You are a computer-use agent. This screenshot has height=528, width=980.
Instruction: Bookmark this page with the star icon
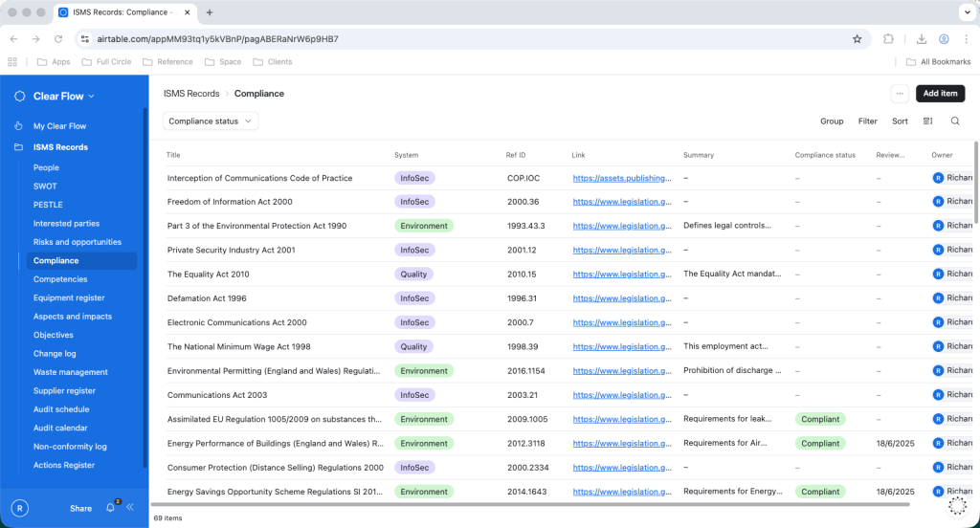(x=857, y=39)
